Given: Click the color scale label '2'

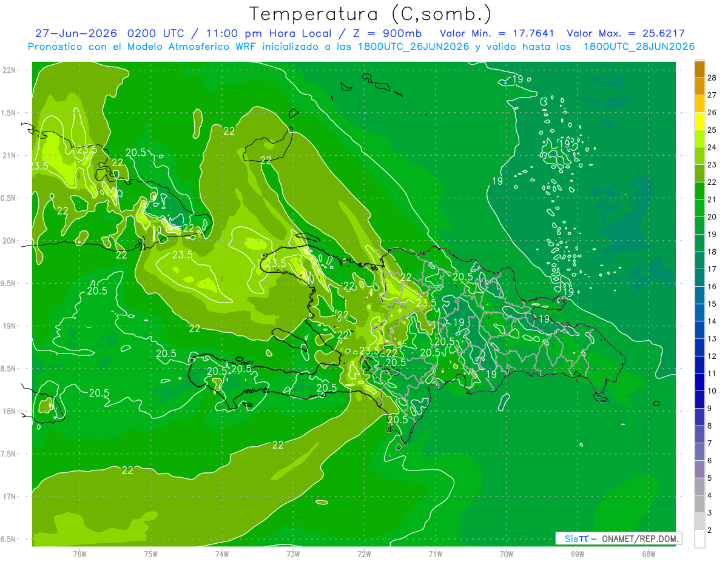Looking at the screenshot, I should click(x=710, y=530).
